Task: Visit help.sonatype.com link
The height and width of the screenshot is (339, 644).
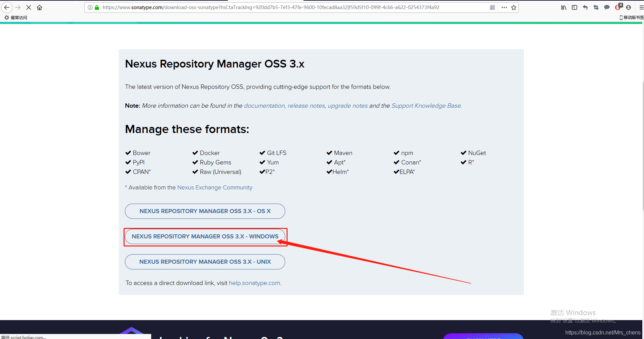Action: coord(254,283)
